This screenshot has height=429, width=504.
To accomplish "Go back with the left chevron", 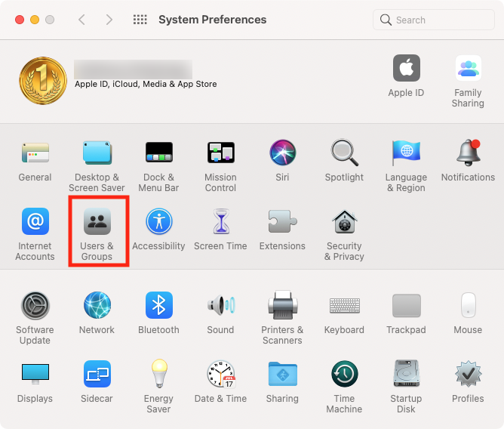I will (82, 20).
